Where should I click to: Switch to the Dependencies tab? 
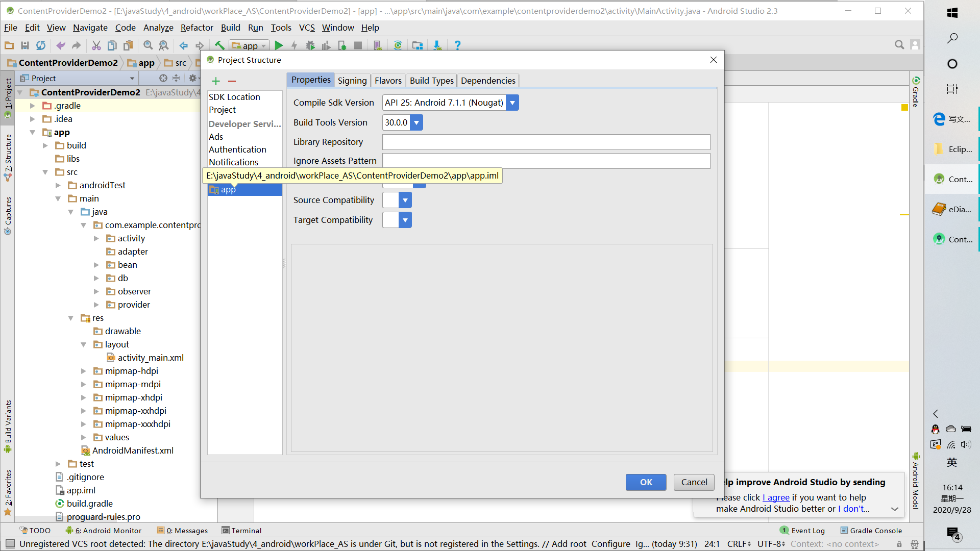(x=488, y=81)
